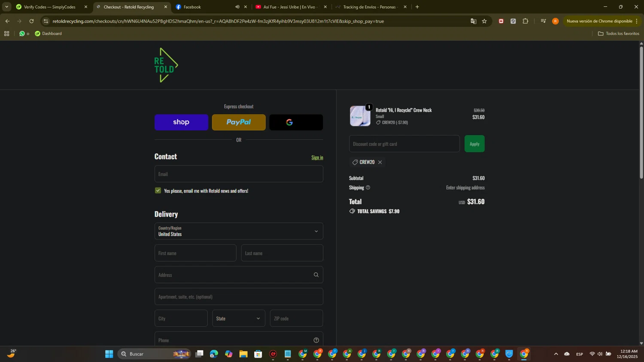Click the Phone help question icon
This screenshot has height=362, width=644.
click(x=316, y=340)
